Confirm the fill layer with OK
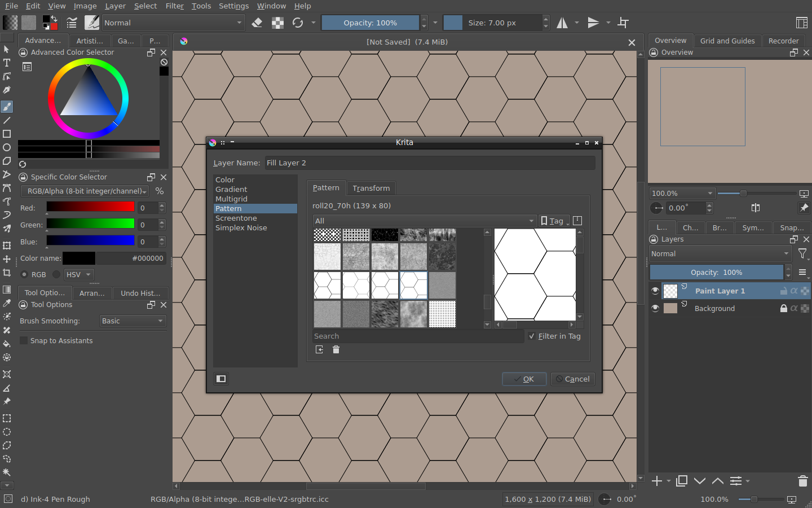The image size is (812, 508). pos(524,379)
